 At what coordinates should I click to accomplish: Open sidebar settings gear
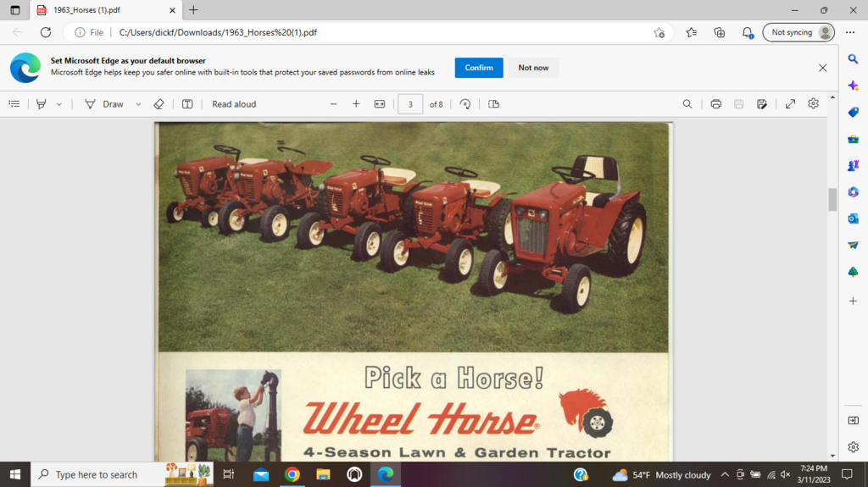pyautogui.click(x=853, y=446)
